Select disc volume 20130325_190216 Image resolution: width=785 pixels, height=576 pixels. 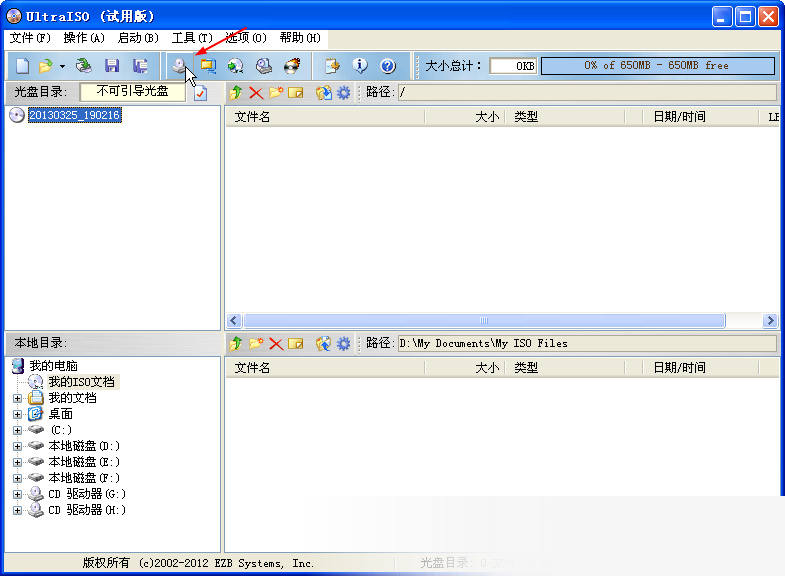click(x=74, y=115)
